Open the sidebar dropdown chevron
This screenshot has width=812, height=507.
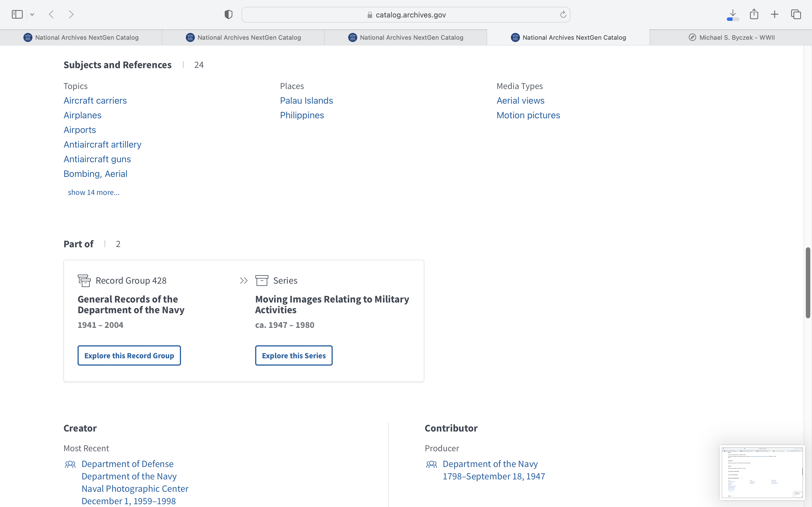point(32,14)
